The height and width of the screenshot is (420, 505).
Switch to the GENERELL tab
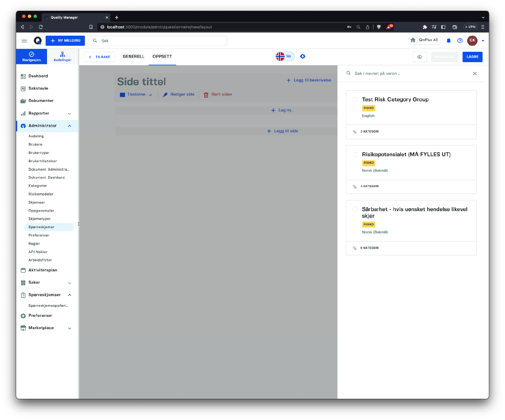[133, 56]
